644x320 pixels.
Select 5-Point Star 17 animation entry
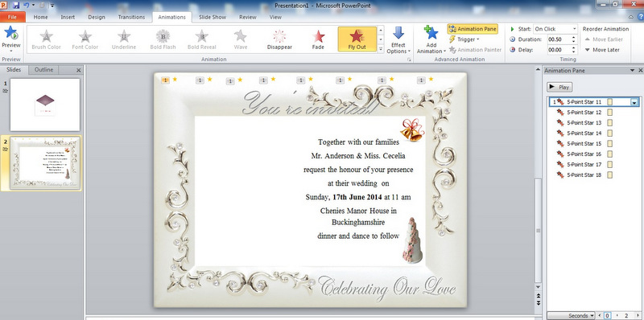point(593,165)
